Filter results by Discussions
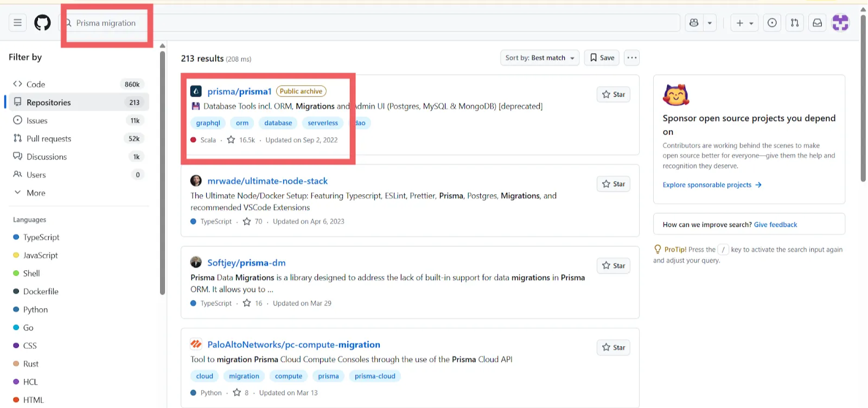868x408 pixels. [x=79, y=156]
